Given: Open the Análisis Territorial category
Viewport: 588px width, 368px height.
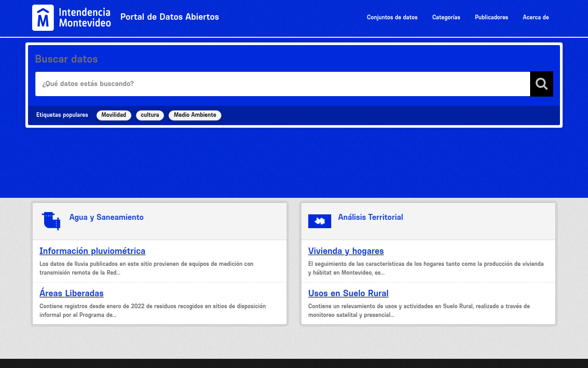Looking at the screenshot, I should click(x=371, y=217).
